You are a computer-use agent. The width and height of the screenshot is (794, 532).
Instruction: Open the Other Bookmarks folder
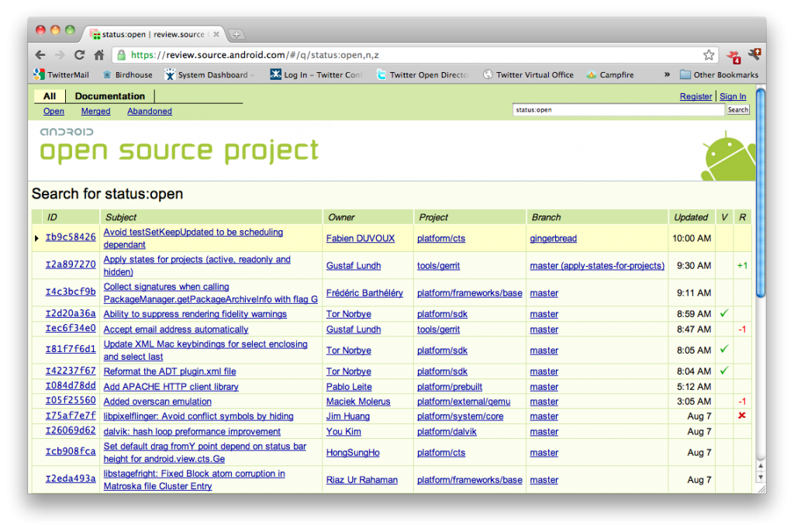tap(719, 75)
